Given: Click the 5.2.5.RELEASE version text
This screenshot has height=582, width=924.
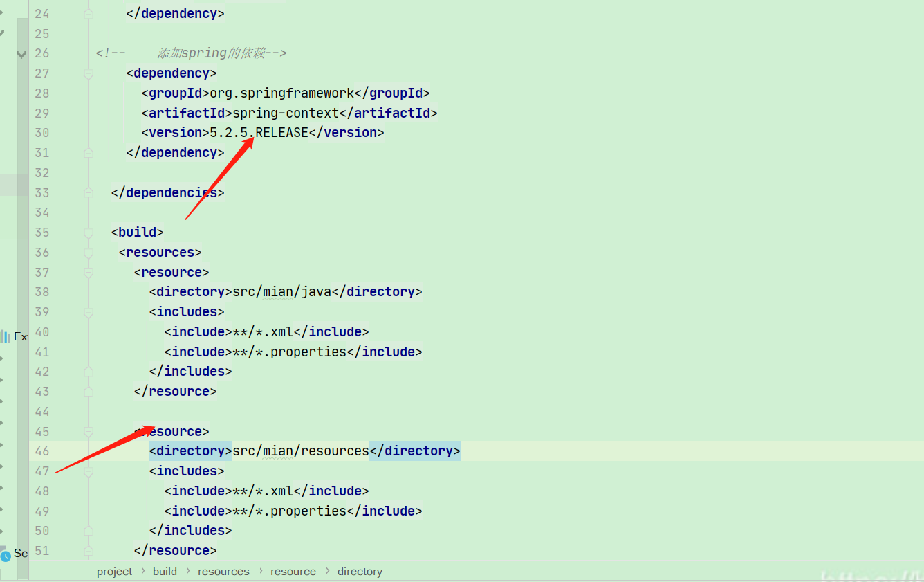Looking at the screenshot, I should coord(259,133).
